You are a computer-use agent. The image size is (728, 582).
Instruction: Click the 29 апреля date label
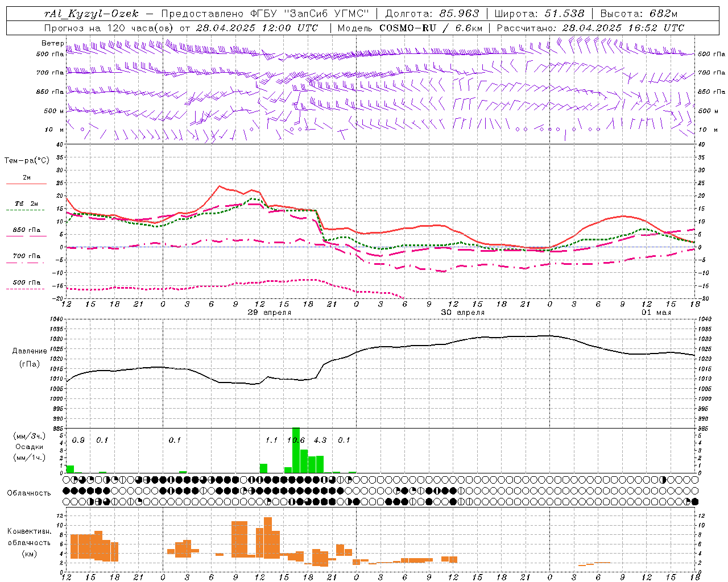click(x=270, y=313)
